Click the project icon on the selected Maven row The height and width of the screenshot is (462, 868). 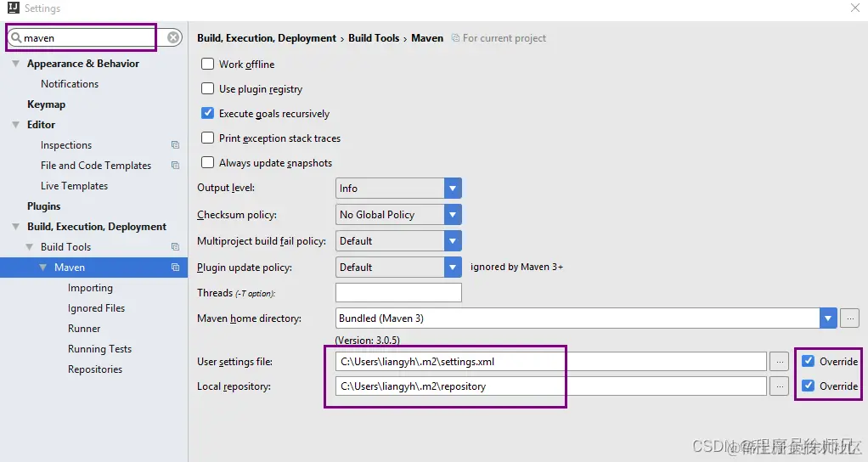click(175, 268)
